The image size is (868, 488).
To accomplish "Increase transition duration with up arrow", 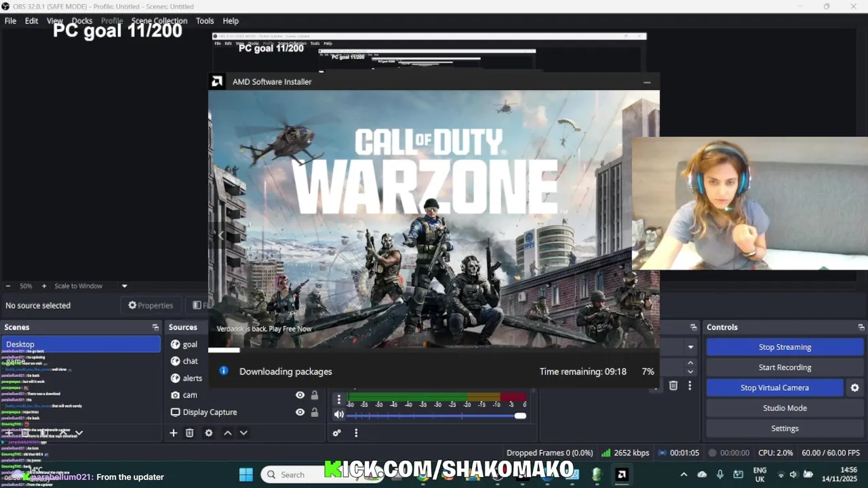I will pyautogui.click(x=690, y=363).
